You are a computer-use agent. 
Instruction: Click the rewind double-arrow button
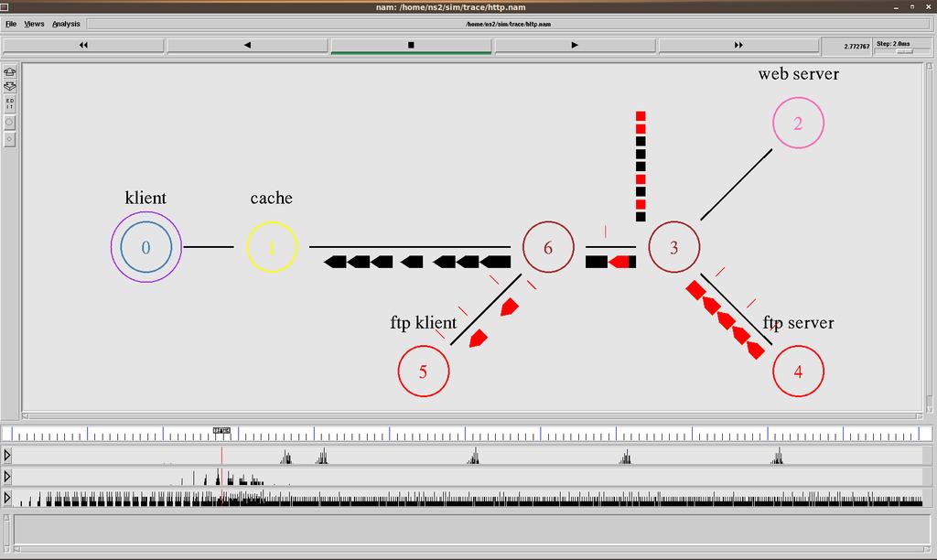click(83, 45)
